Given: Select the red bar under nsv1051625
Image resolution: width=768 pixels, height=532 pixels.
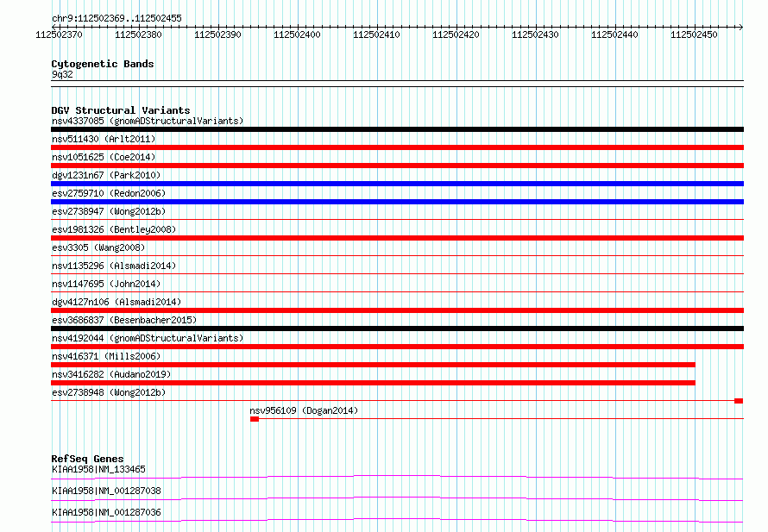Looking at the screenshot, I should click(397, 166).
